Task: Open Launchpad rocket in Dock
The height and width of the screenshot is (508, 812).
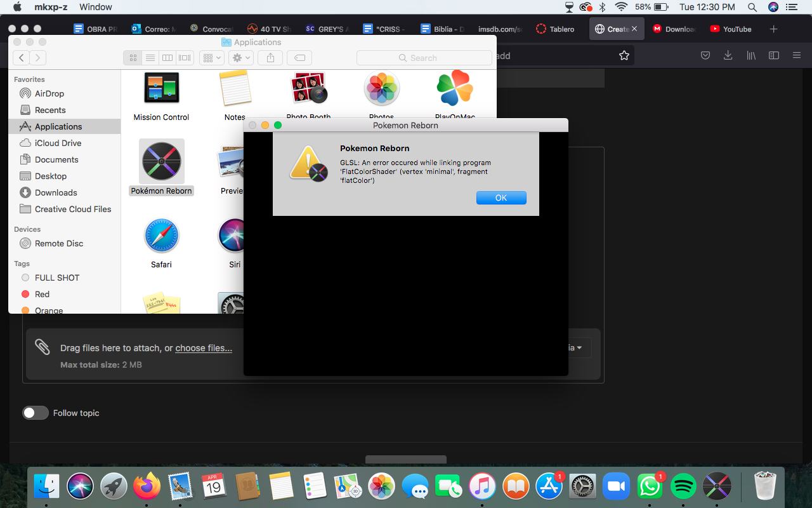Action: 114,487
